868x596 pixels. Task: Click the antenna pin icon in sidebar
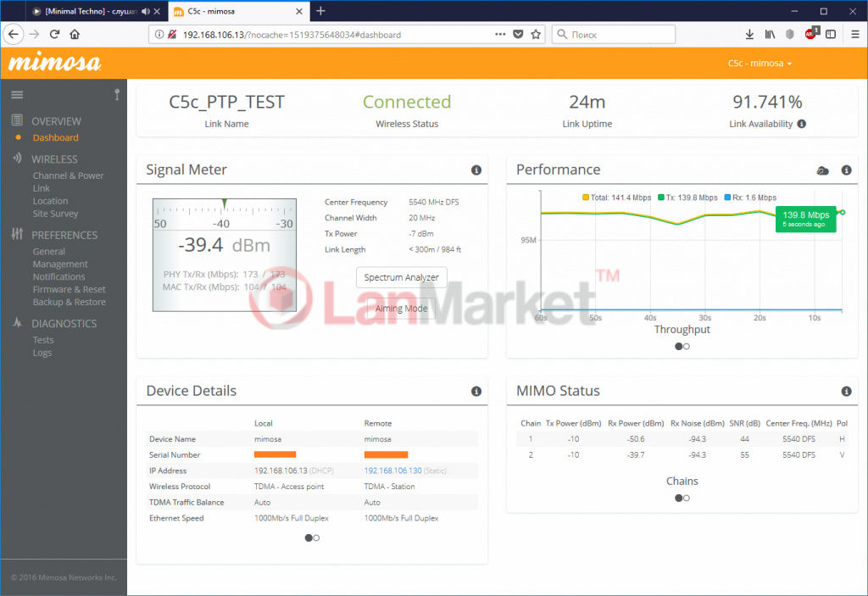point(116,94)
